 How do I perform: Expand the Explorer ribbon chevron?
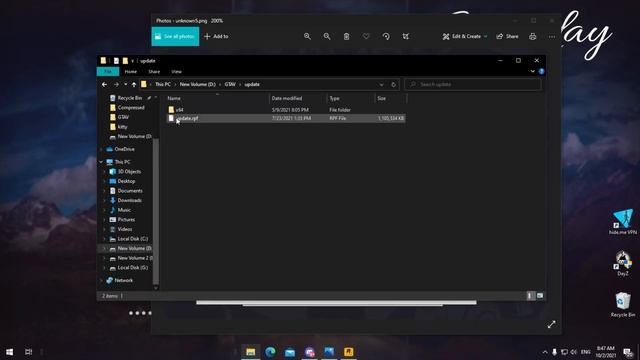pos(533,71)
